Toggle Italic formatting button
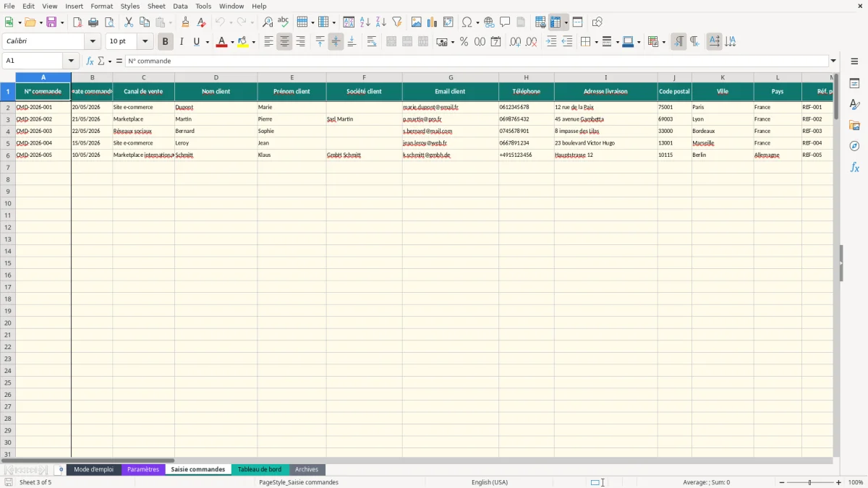 (182, 42)
